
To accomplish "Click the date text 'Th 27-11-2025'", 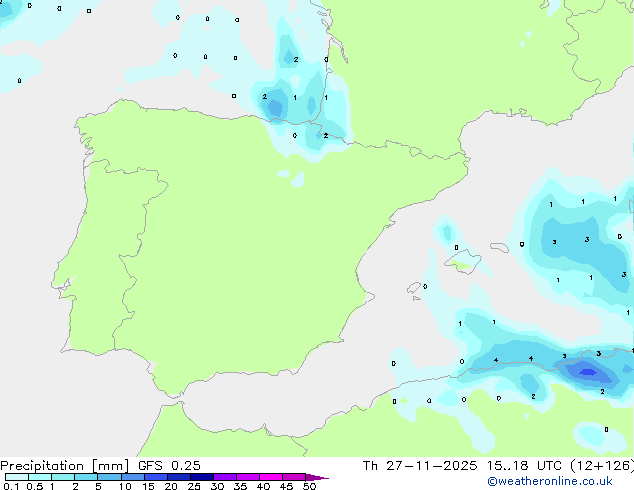I will point(420,466).
